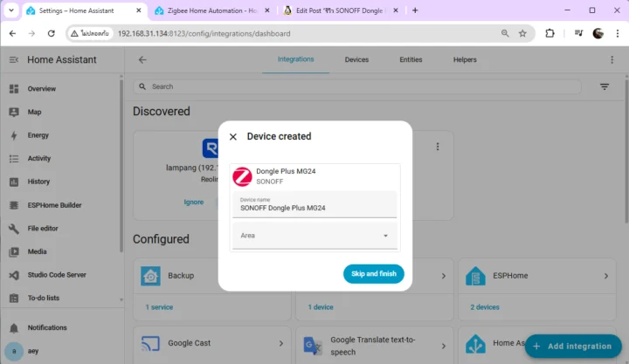
Task: Reload the page in the browser
Action: pos(51,34)
